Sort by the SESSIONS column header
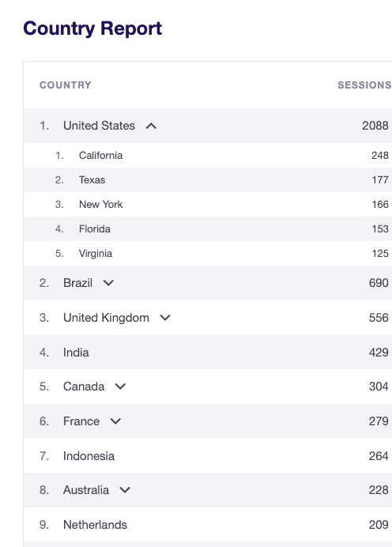The image size is (392, 547). pyautogui.click(x=364, y=85)
